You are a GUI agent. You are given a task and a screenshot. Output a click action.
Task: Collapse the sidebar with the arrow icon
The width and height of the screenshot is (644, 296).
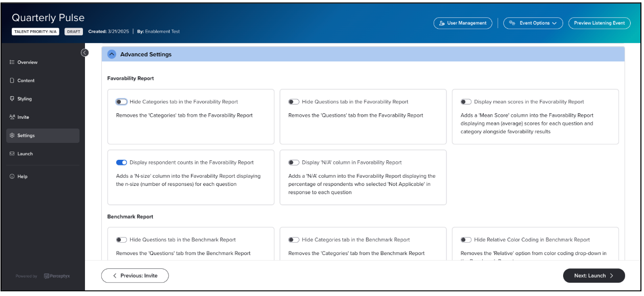85,52
